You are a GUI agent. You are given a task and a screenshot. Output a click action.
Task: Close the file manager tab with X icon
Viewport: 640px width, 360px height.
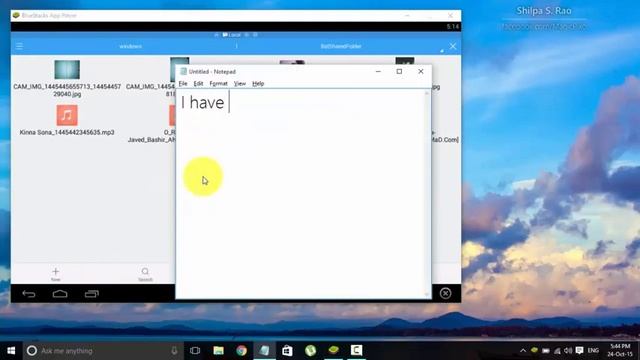[453, 46]
